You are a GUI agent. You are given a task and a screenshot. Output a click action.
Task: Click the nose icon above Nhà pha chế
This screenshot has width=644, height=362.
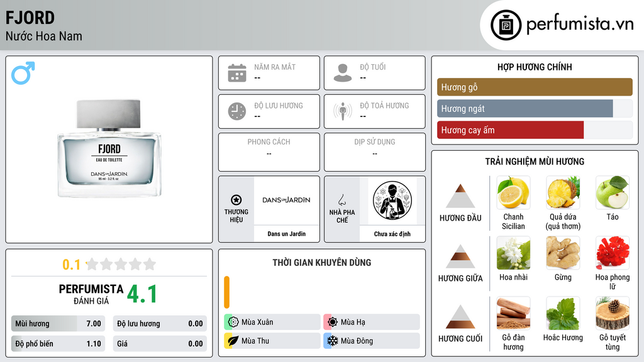click(x=341, y=200)
